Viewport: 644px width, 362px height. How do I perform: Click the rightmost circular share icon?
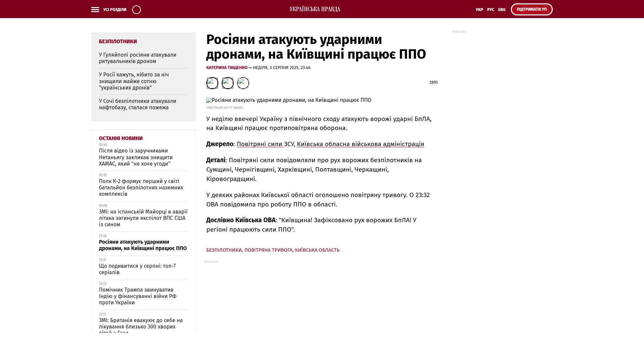point(243,83)
